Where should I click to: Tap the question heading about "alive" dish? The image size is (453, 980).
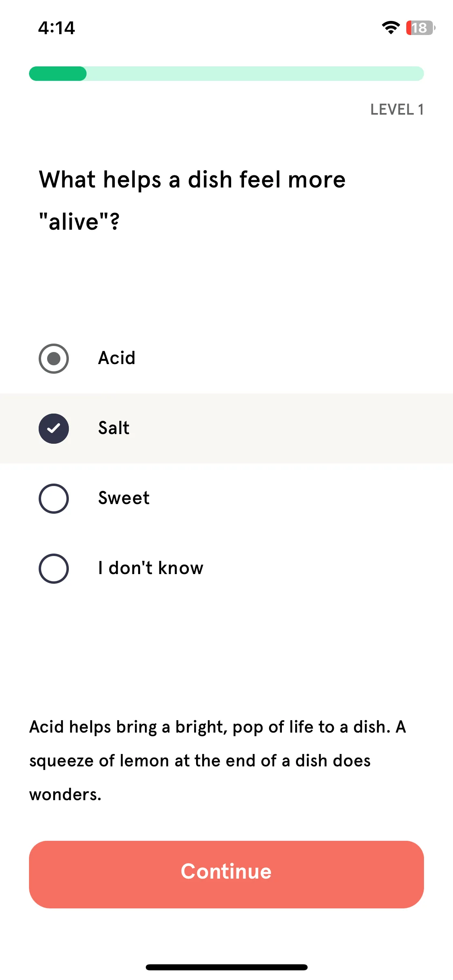(192, 200)
